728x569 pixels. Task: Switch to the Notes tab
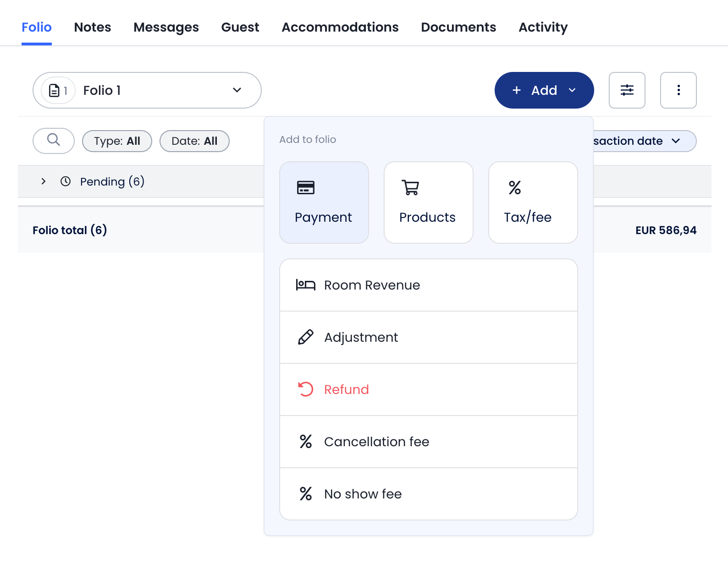click(93, 27)
